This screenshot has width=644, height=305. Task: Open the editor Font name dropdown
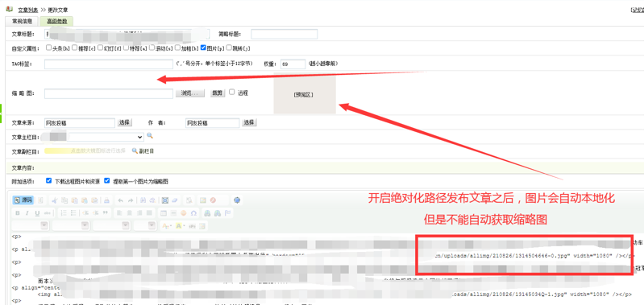[x=112, y=225]
